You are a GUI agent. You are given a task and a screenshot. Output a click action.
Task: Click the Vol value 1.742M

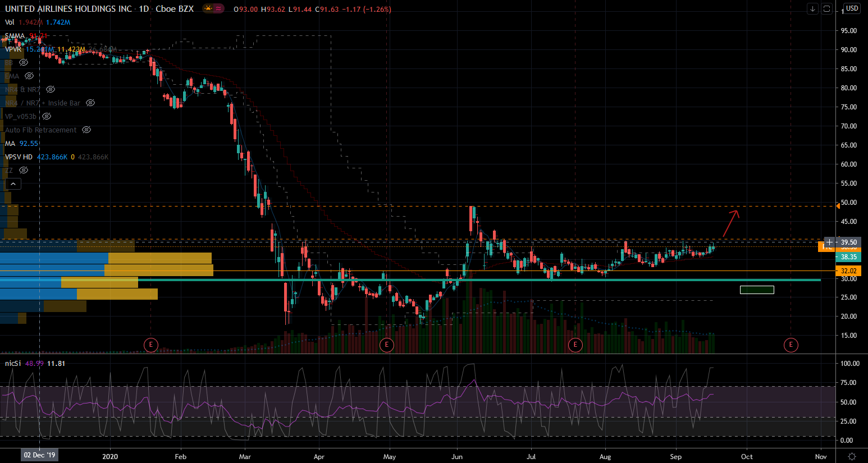tap(58, 22)
